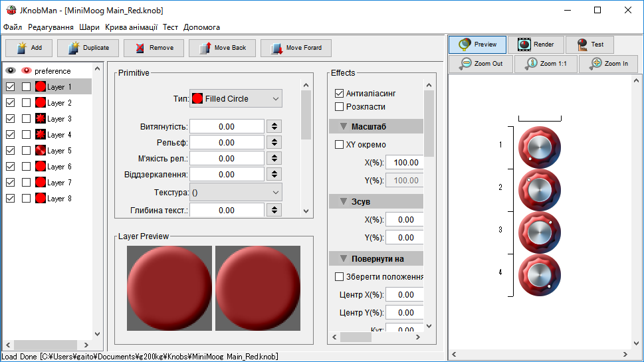This screenshot has height=362, width=644.
Task: Zoom In the preview
Action: (x=608, y=64)
